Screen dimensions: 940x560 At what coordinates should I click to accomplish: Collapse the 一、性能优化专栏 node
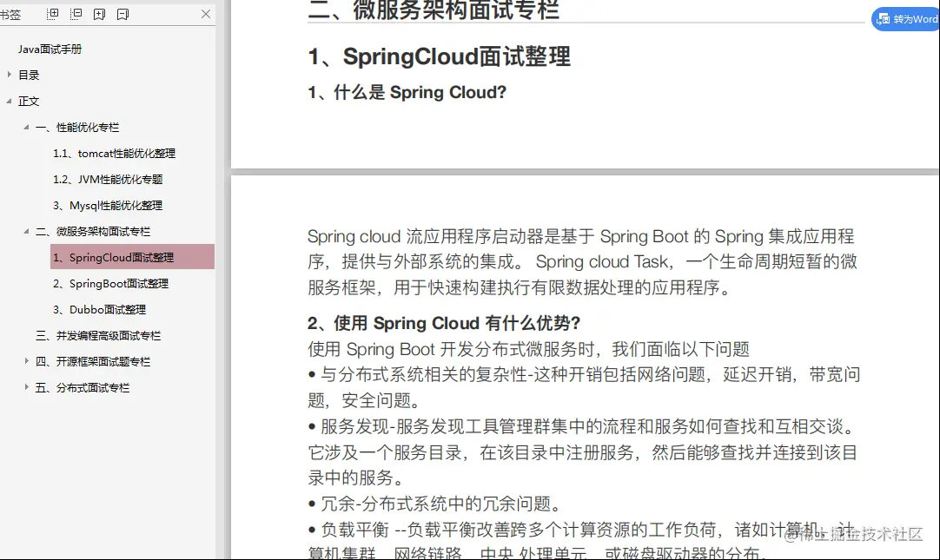26,127
